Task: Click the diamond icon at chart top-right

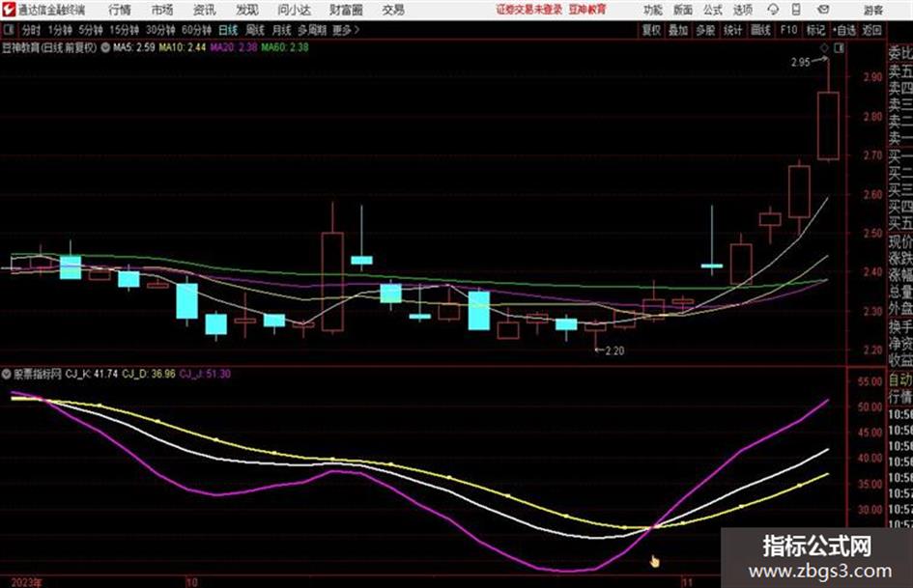Action: click(824, 48)
